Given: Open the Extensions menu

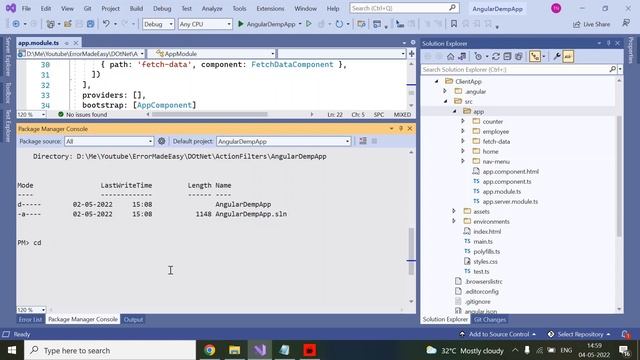Looking at the screenshot, I should pyautogui.click(x=270, y=8).
